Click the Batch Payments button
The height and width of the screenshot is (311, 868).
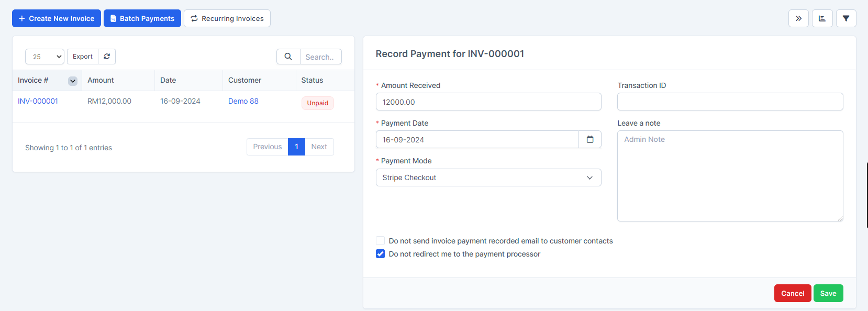click(142, 18)
